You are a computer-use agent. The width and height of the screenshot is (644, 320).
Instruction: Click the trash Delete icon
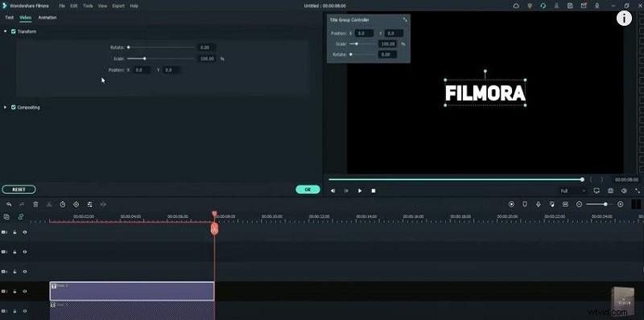click(35, 204)
